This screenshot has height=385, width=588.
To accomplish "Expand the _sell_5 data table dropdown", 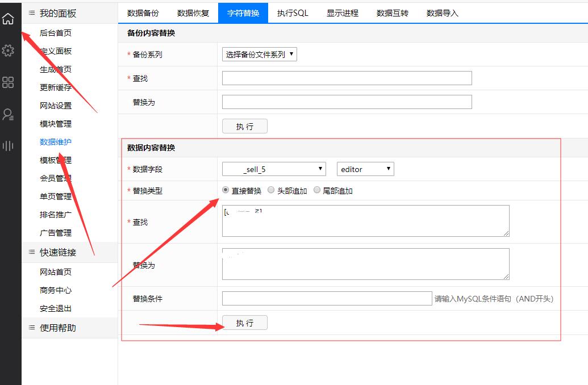I will click(x=273, y=169).
